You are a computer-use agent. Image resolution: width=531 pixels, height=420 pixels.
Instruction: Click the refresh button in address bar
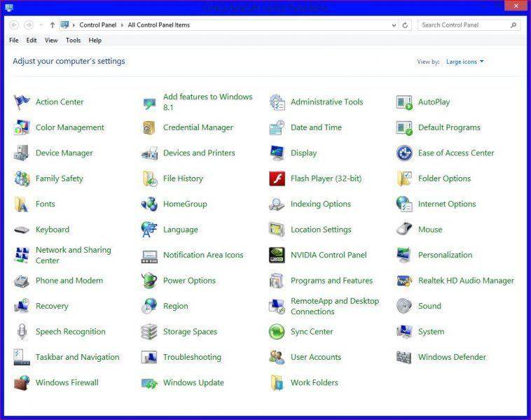point(405,25)
